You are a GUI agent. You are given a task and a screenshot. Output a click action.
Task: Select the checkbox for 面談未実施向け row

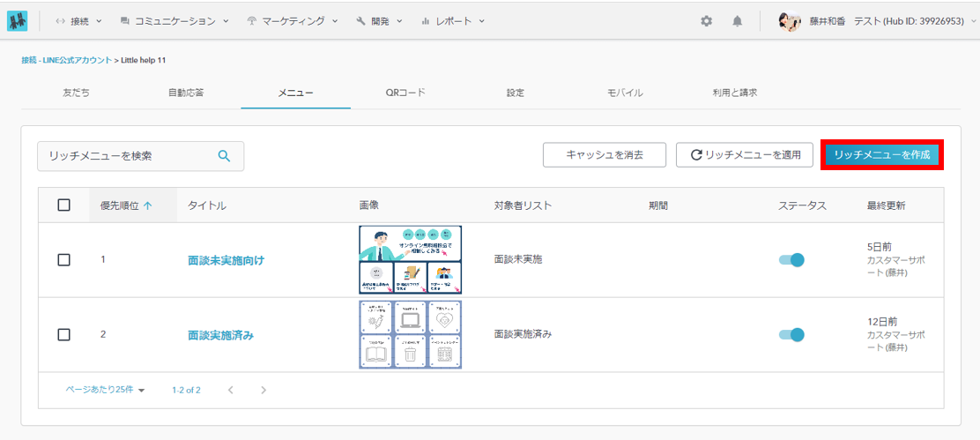point(63,260)
